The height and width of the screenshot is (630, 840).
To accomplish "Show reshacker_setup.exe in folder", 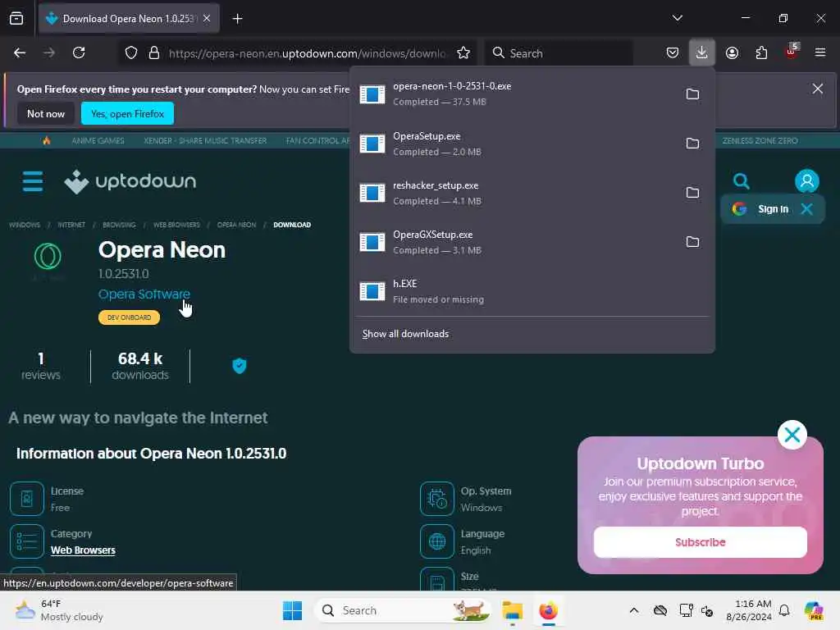I will pyautogui.click(x=692, y=193).
